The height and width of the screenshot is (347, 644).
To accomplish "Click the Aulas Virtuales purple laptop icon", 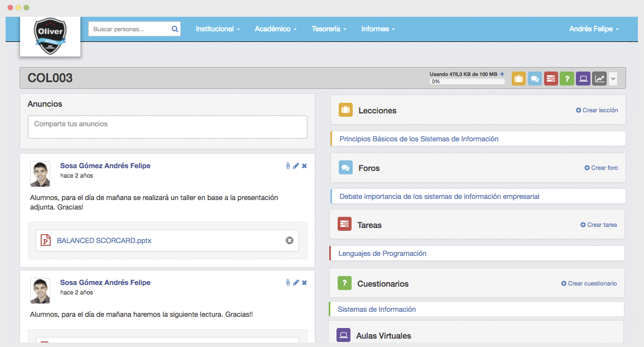I will [343, 335].
